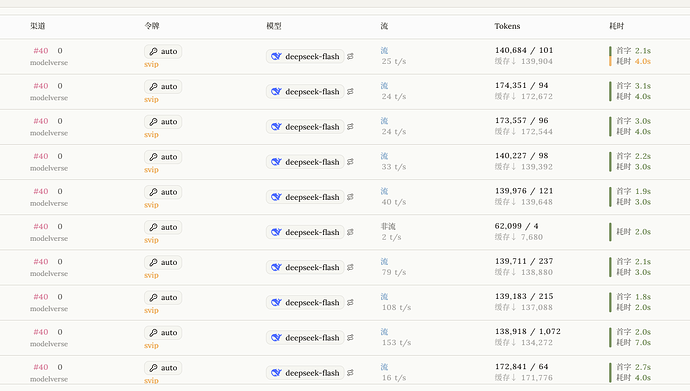Click the token count 138,918 / 1,072
The width and height of the screenshot is (690, 391).
[528, 332]
